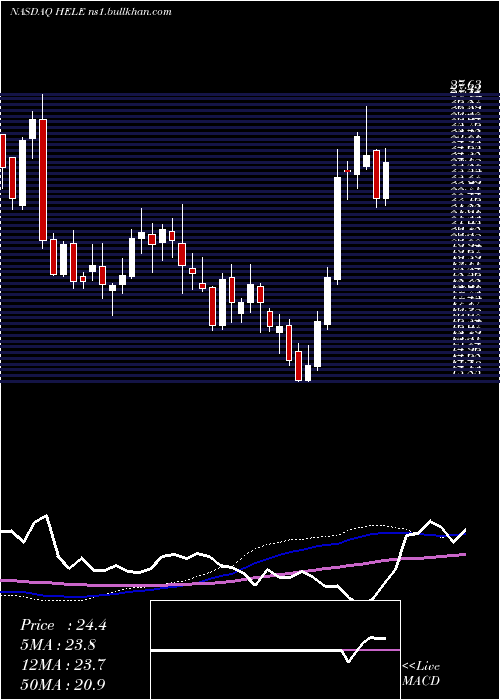Image resolution: width=500 pixels, height=700 pixels.
Task: Click the 12MA : 23.7 value
Action: [62, 665]
